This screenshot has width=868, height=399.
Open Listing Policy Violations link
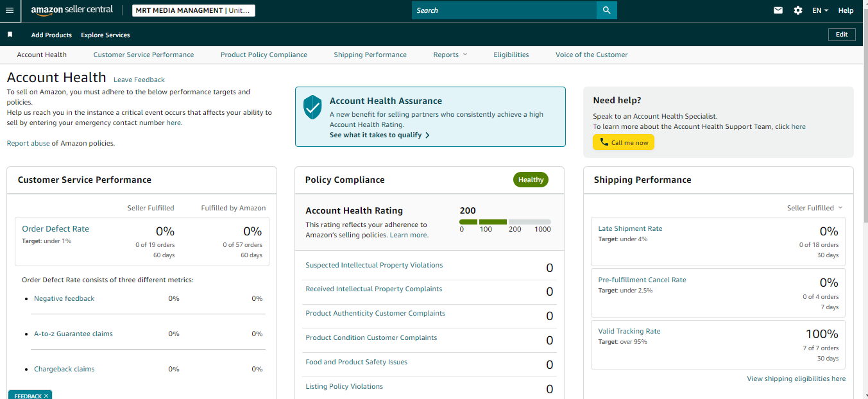click(344, 386)
